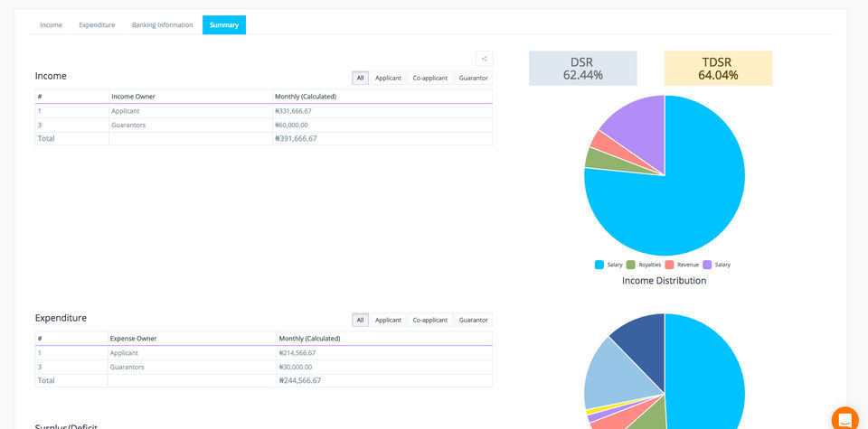Filter Income by Applicant
868x429 pixels.
(388, 78)
